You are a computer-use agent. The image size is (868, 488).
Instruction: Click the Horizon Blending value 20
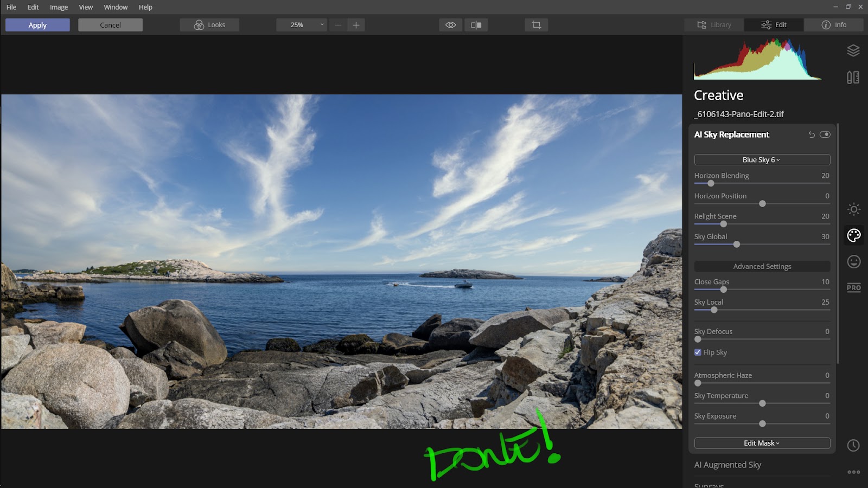[825, 176]
